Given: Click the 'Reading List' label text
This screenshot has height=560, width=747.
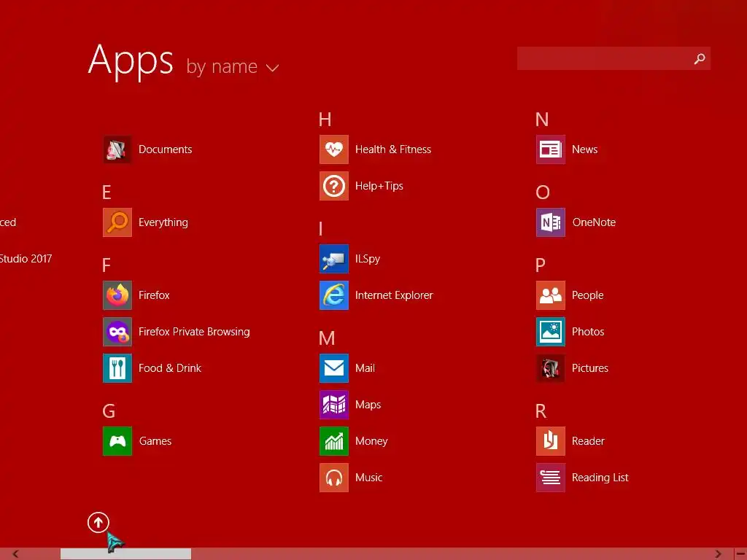Looking at the screenshot, I should point(600,478).
